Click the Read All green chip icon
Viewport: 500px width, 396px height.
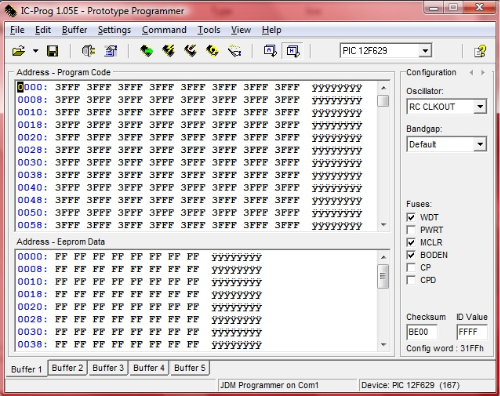pos(146,51)
